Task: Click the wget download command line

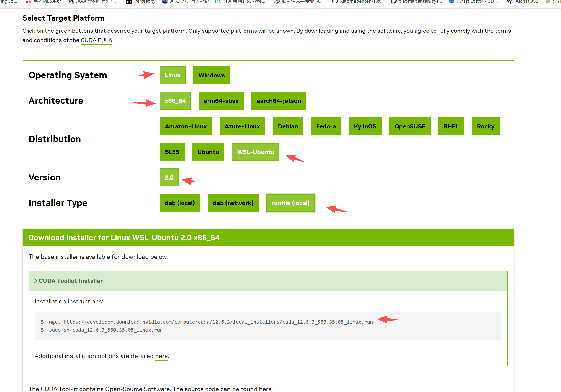Action: pos(211,322)
